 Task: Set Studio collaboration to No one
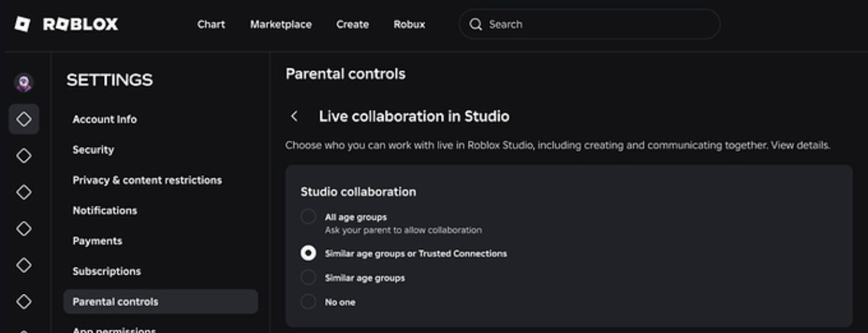pos(308,302)
